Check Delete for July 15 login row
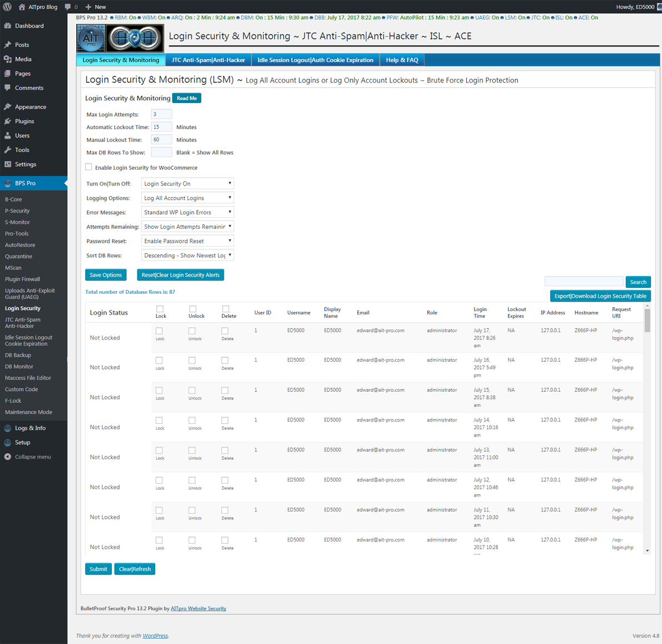662x644 pixels. tap(225, 391)
